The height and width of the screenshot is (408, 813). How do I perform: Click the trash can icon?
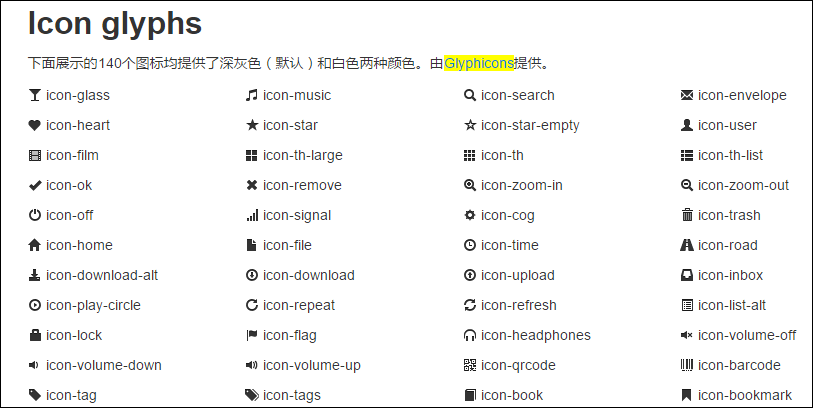pos(687,215)
